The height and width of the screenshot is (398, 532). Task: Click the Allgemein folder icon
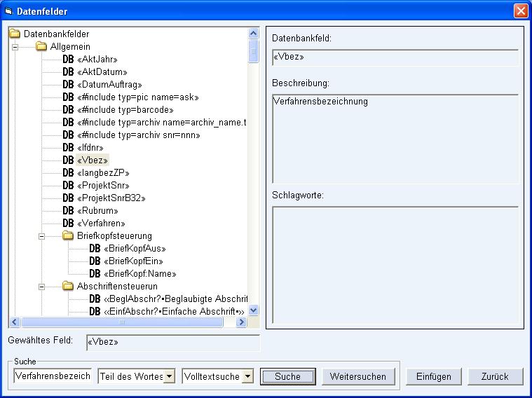coord(41,46)
